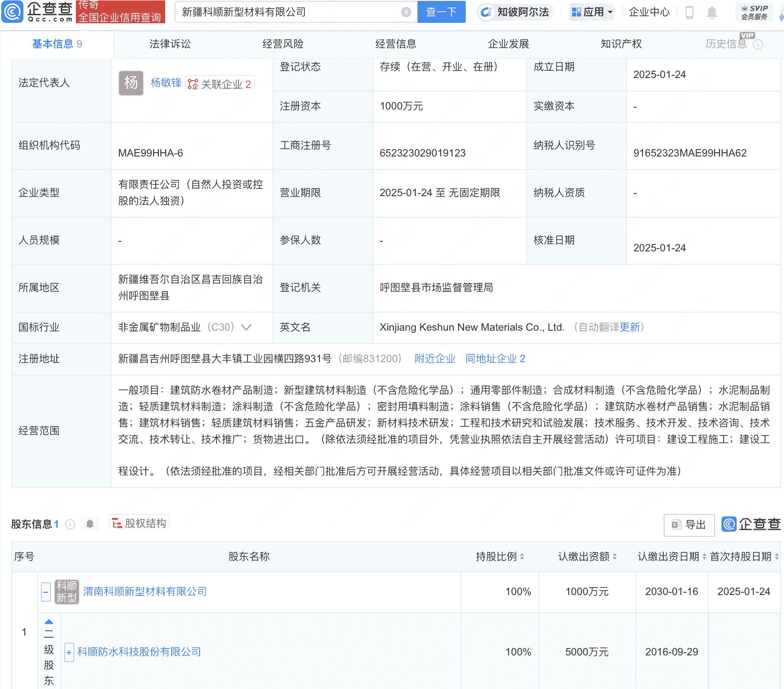
Task: Expand 国标行业 C30 details chevron
Action: pyautogui.click(x=246, y=328)
